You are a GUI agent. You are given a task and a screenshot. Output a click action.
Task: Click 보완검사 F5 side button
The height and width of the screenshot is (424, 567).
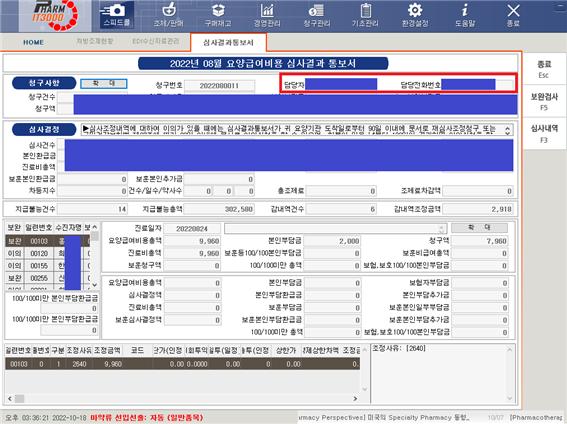point(544,102)
